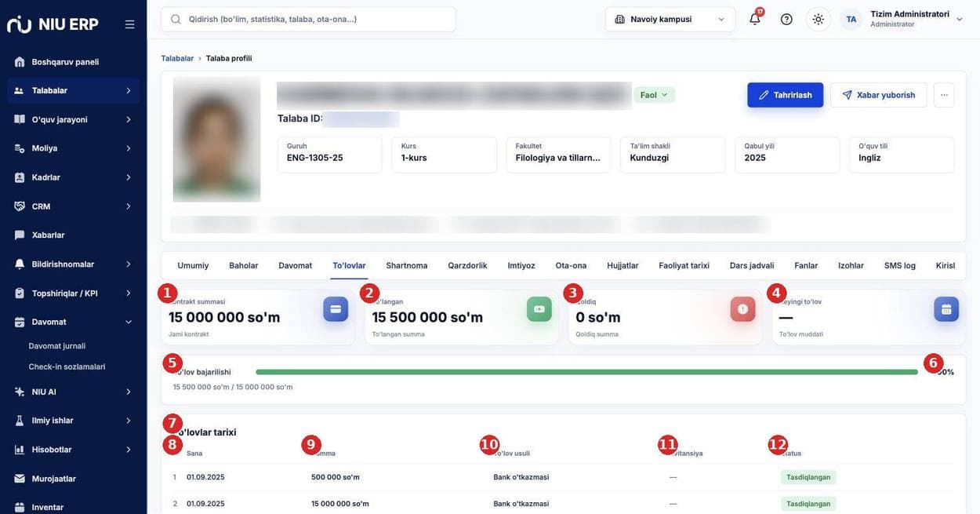
Task: Click the Tasdiqlangan status for 500 000 so'm
Action: [808, 477]
